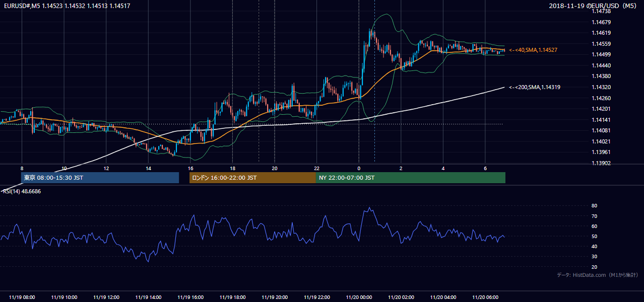Click the bottom date label 11/20 00:00
The width and height of the screenshot is (644, 302).
(359, 297)
